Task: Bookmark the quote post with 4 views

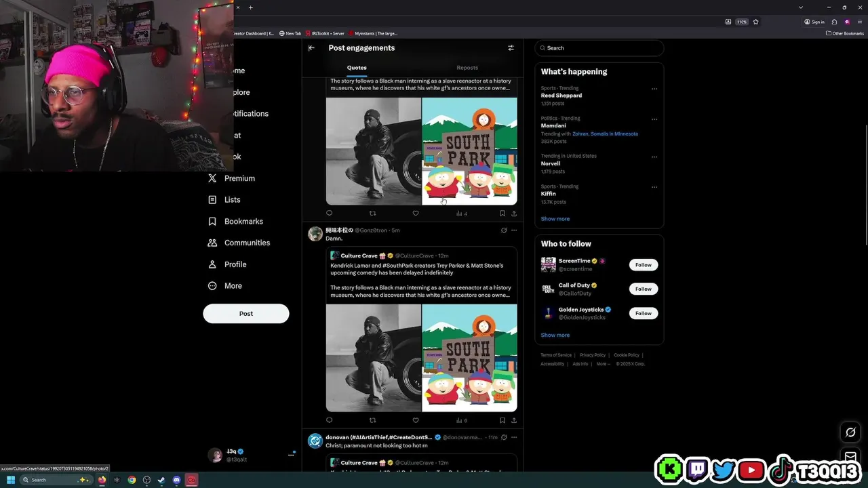Action: tap(502, 213)
